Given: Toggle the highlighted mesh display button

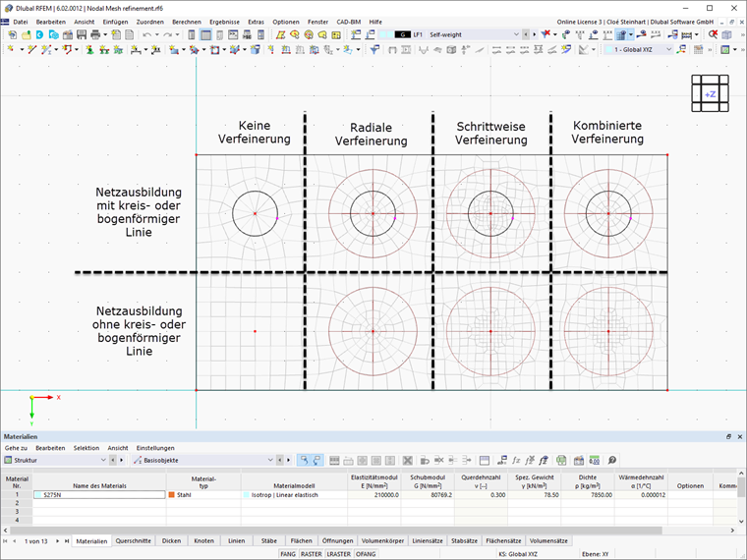Looking at the screenshot, I should click(x=621, y=34).
